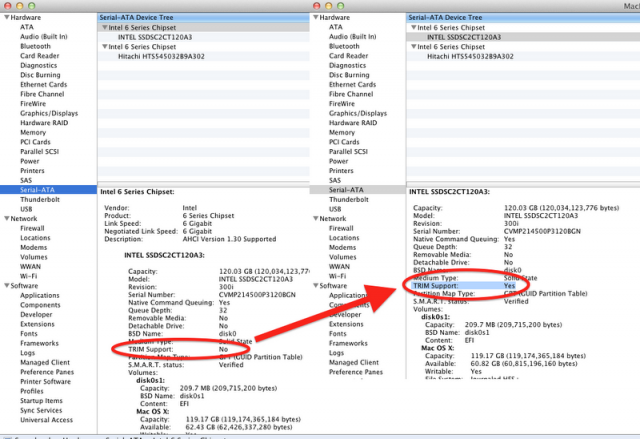Open ATA in left window sidebar

27,27
